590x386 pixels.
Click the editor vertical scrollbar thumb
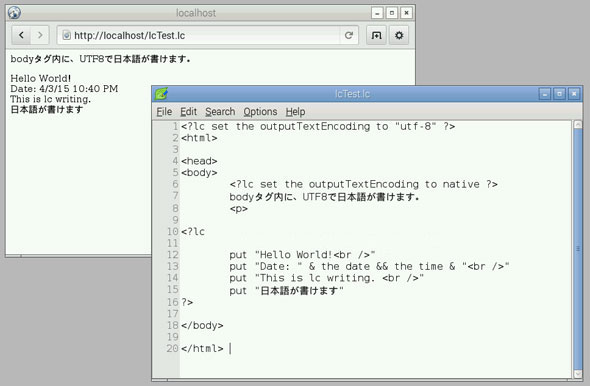(x=578, y=249)
